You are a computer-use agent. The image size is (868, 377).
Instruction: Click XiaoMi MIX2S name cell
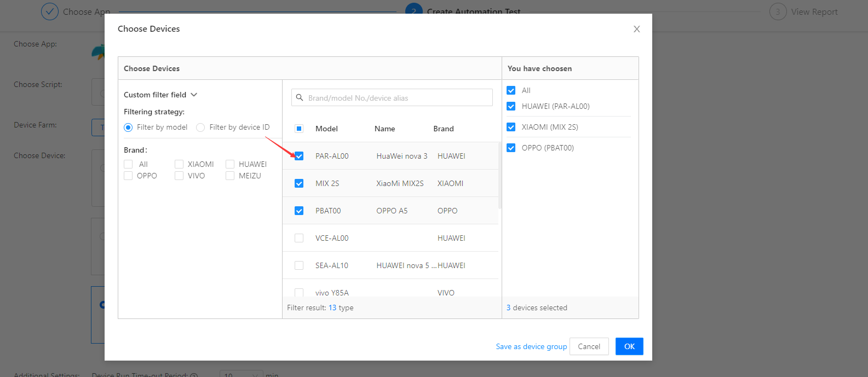pyautogui.click(x=400, y=183)
